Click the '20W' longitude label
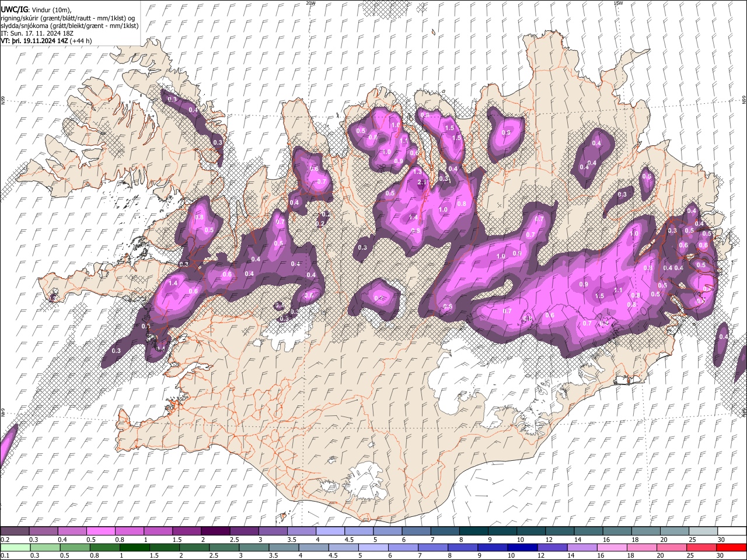The image size is (747, 560). pyautogui.click(x=311, y=3)
